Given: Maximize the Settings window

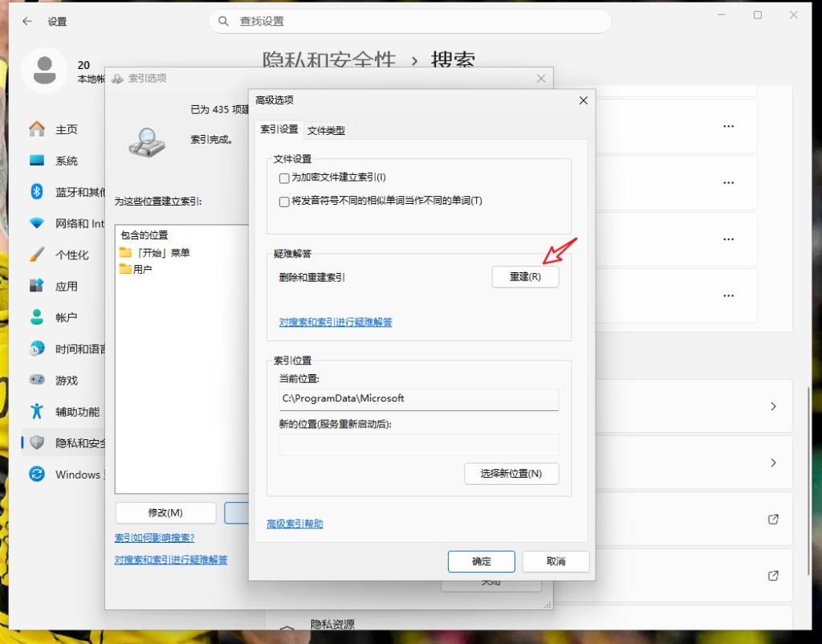Looking at the screenshot, I should tap(758, 15).
